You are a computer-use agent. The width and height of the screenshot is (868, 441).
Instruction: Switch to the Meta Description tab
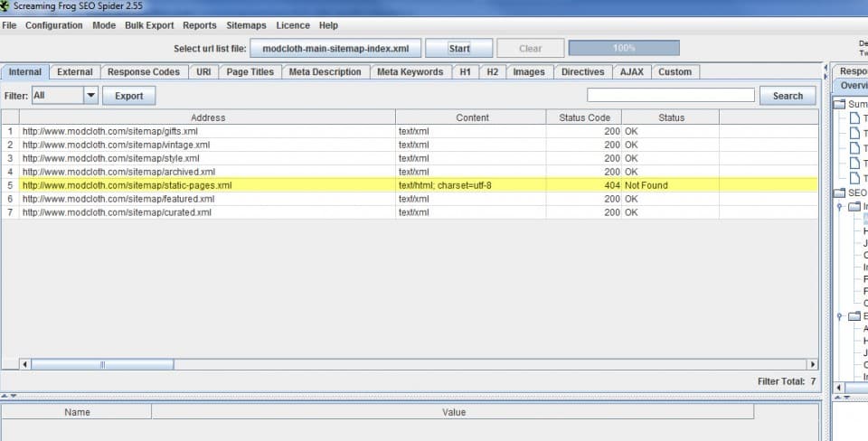(325, 72)
